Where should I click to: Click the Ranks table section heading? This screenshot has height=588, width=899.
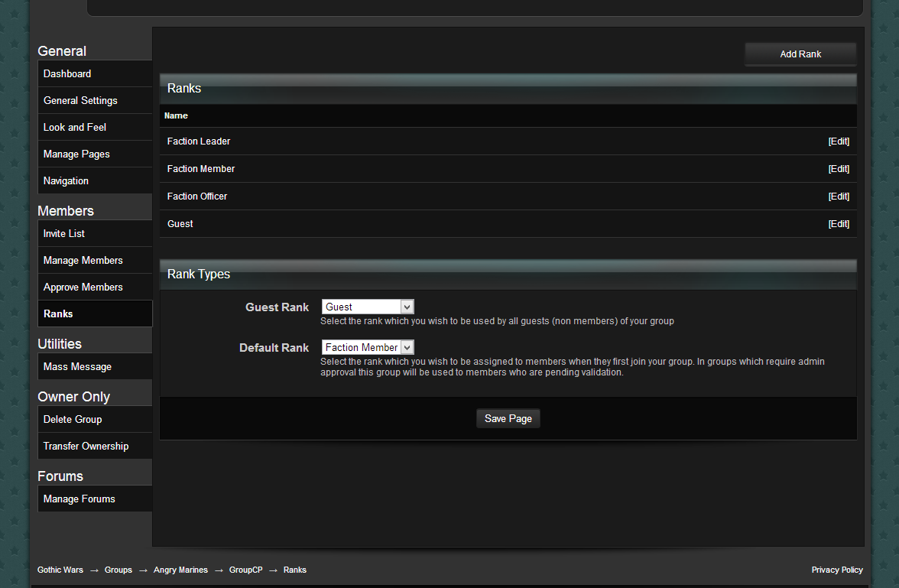[184, 89]
